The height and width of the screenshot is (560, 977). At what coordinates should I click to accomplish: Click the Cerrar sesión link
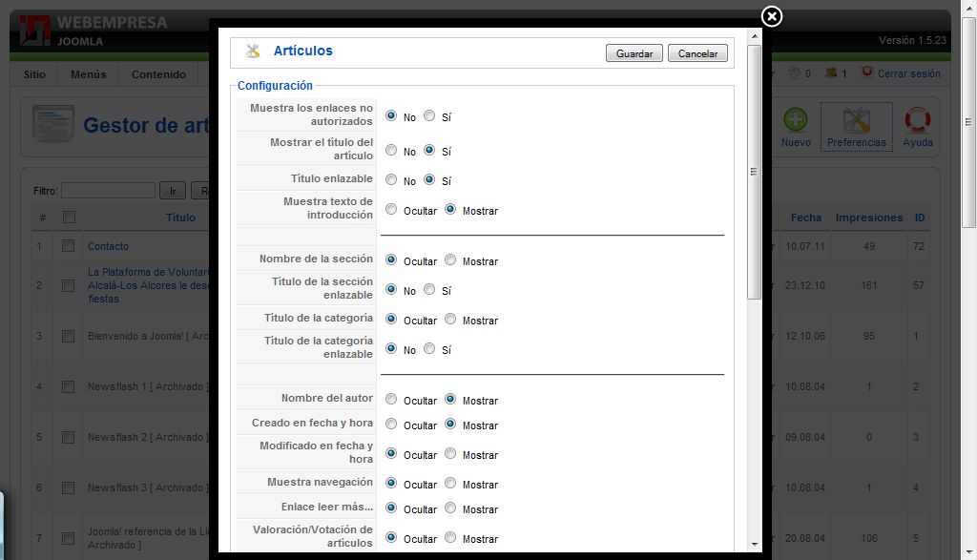[x=909, y=73]
